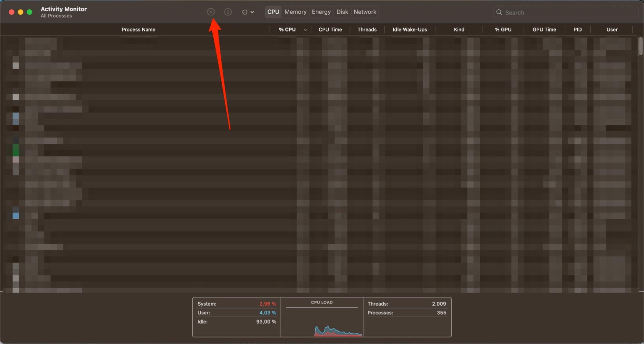644x344 pixels.
Task: Click the stop process toolbar icon
Action: [x=211, y=12]
